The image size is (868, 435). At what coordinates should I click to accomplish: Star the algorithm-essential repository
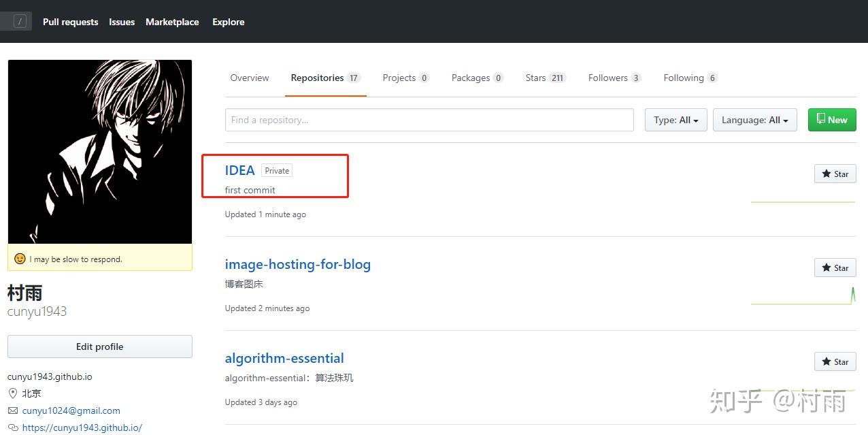[x=835, y=361]
